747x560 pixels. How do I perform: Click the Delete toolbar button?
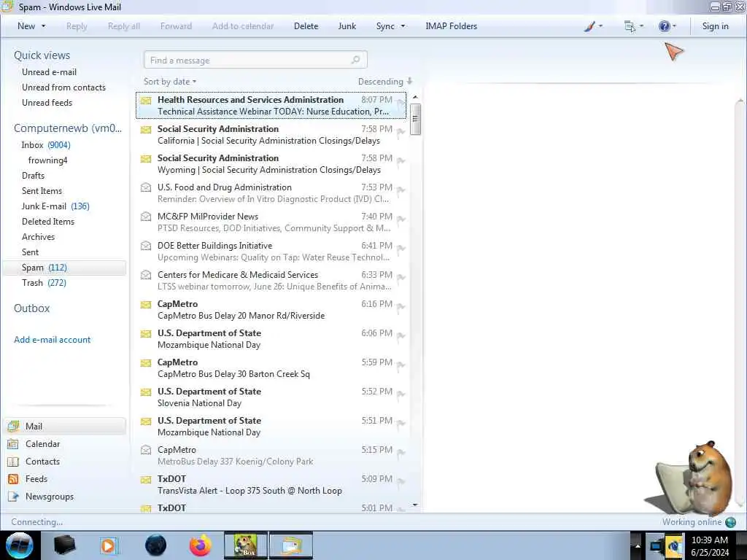pyautogui.click(x=306, y=26)
